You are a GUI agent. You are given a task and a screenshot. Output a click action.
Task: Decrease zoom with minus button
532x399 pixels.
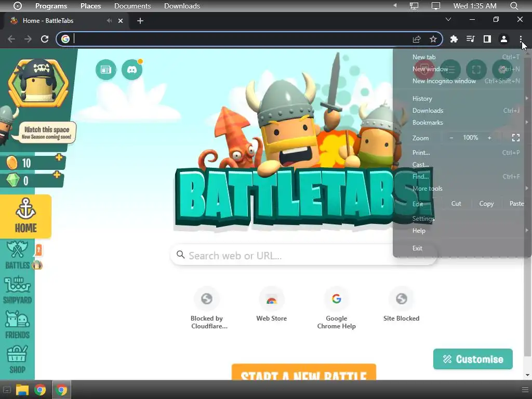pos(451,138)
